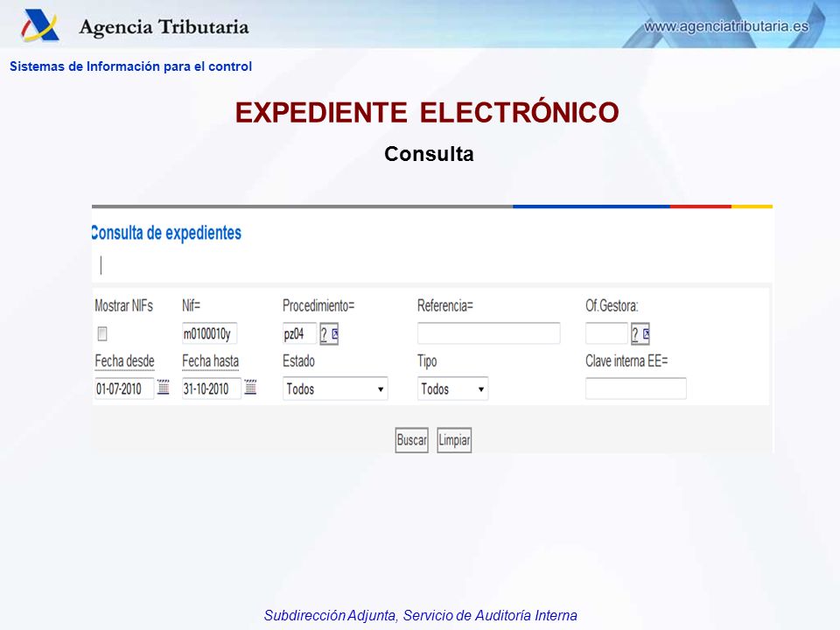Click the Clave interna EE input field

pos(636,388)
